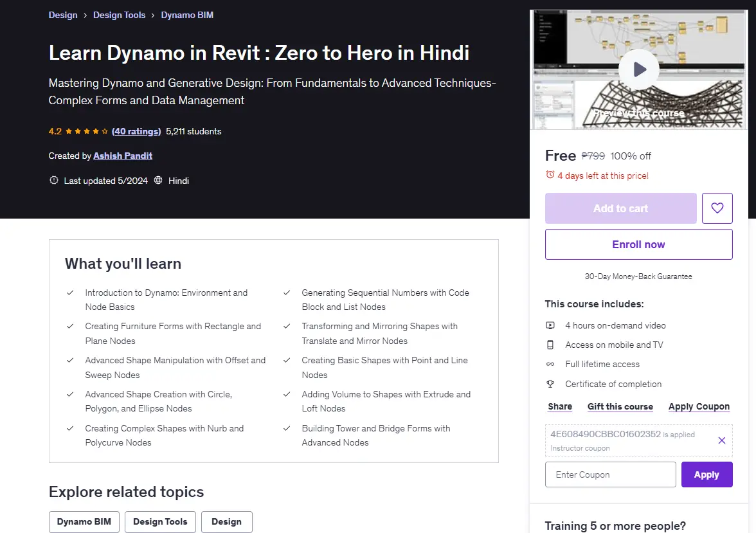Click the 4.2 rating number
Screen dimensions: 756x533
coord(55,131)
